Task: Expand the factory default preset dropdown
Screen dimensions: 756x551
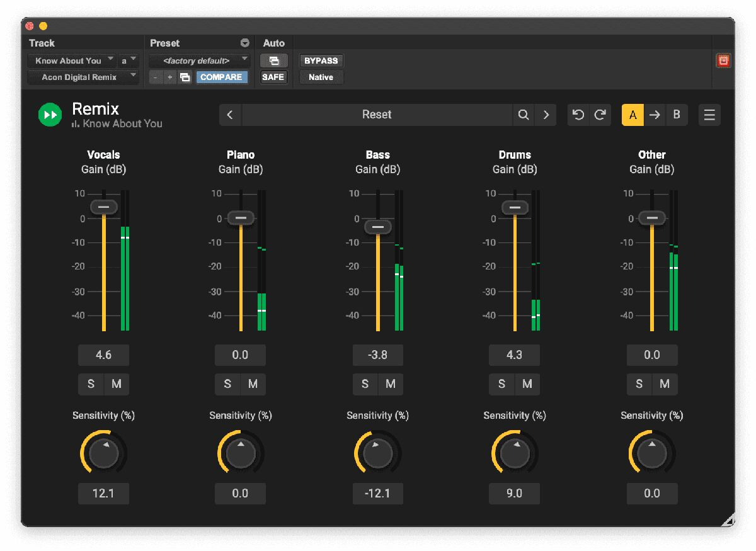Action: tap(199, 61)
